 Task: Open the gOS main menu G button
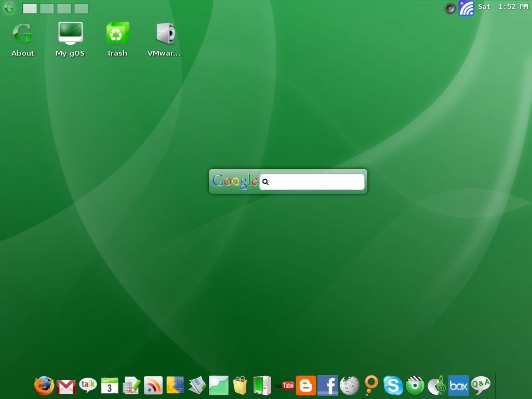[9, 8]
